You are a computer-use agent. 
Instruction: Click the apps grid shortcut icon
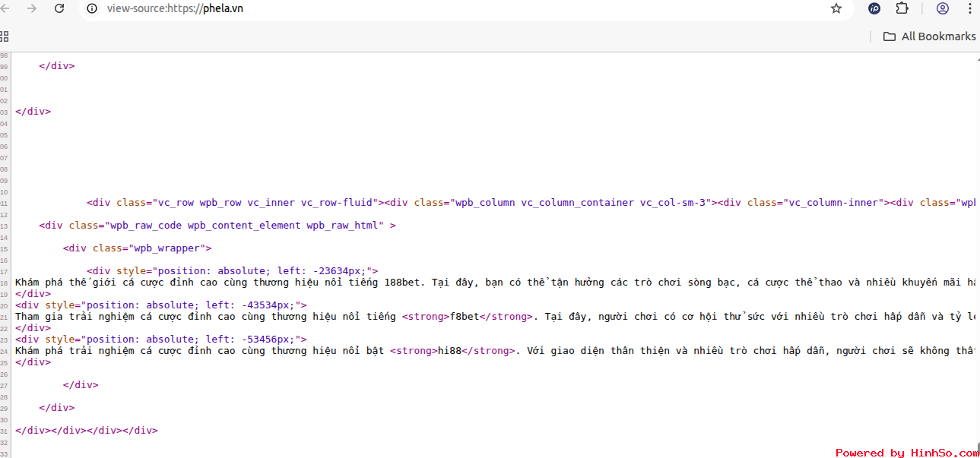[5, 36]
